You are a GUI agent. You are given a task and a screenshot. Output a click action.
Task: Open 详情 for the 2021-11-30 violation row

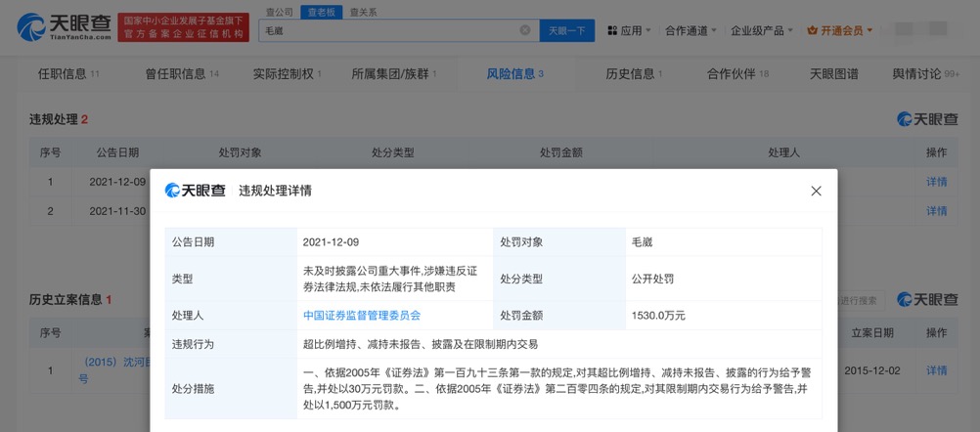tap(936, 211)
